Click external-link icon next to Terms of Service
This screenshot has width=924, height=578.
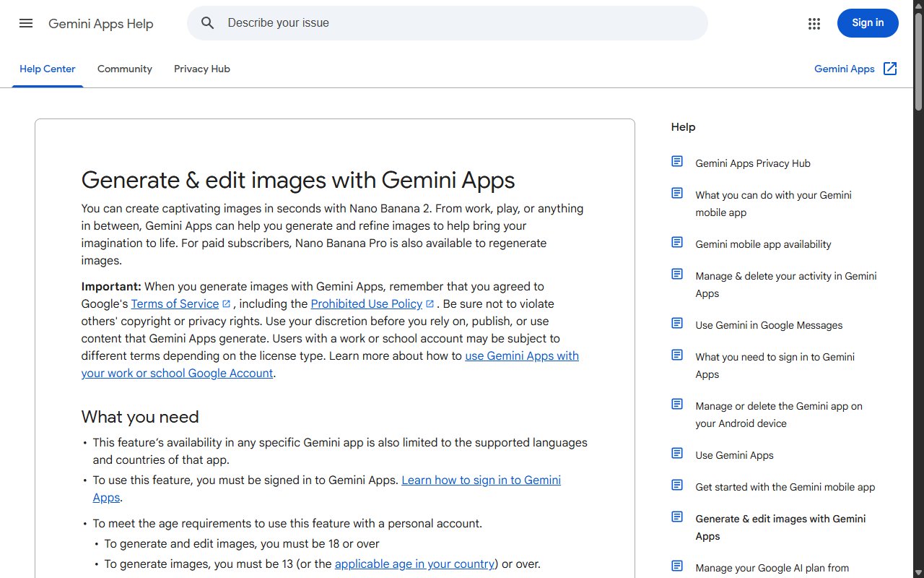(227, 304)
